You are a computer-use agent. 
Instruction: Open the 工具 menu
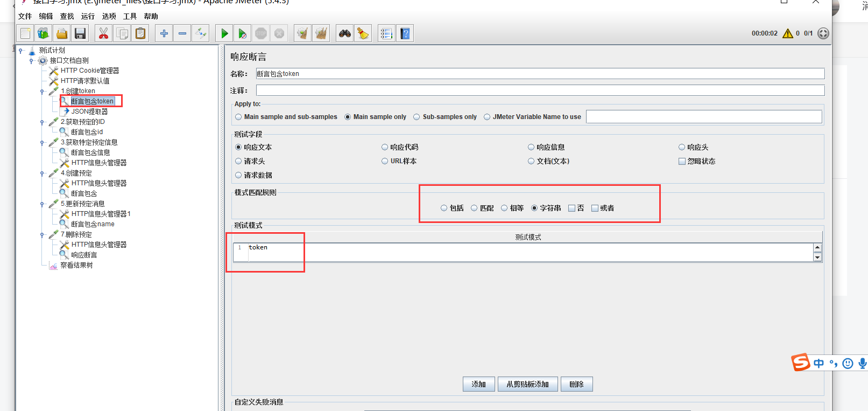pos(130,16)
